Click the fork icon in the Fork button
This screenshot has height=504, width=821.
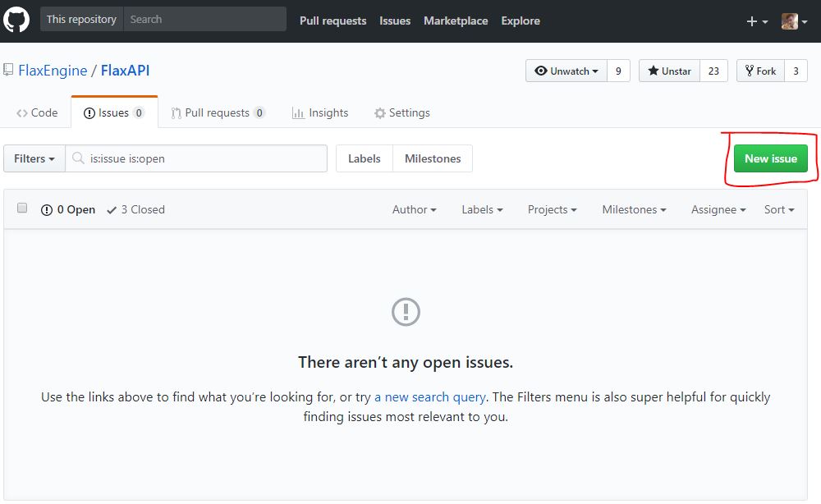tap(750, 71)
